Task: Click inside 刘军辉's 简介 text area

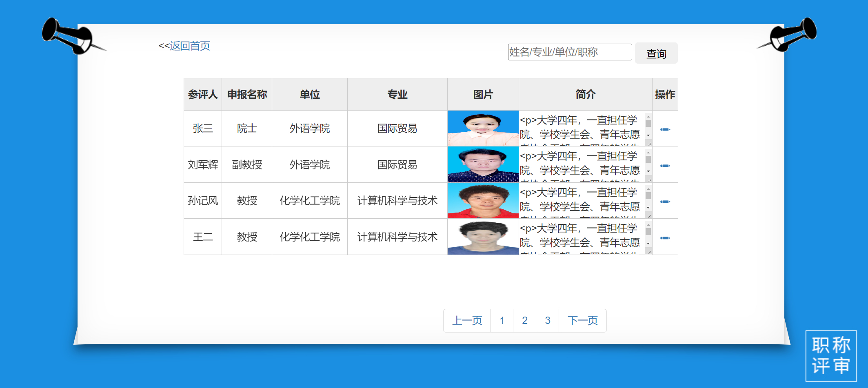Action: tap(579, 164)
